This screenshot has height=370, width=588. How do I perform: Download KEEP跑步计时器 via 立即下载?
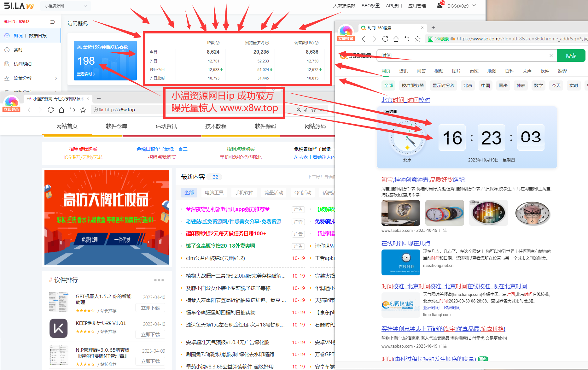[150, 334]
